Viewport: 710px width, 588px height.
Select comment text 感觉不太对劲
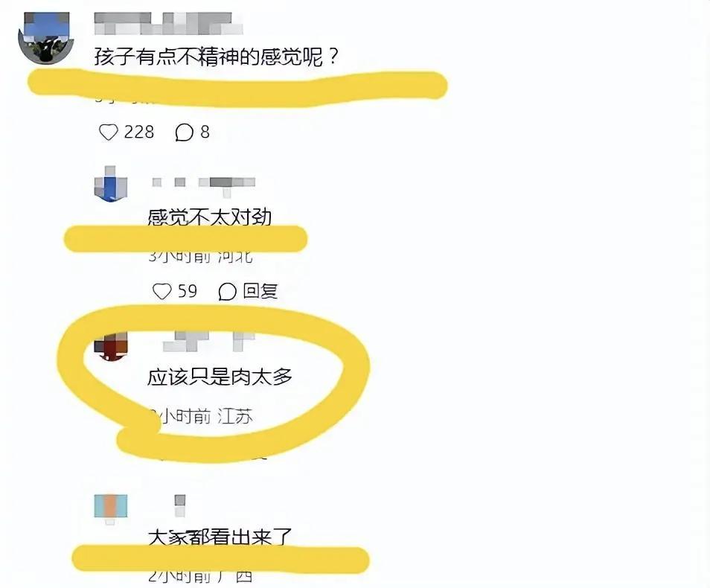[x=210, y=217]
